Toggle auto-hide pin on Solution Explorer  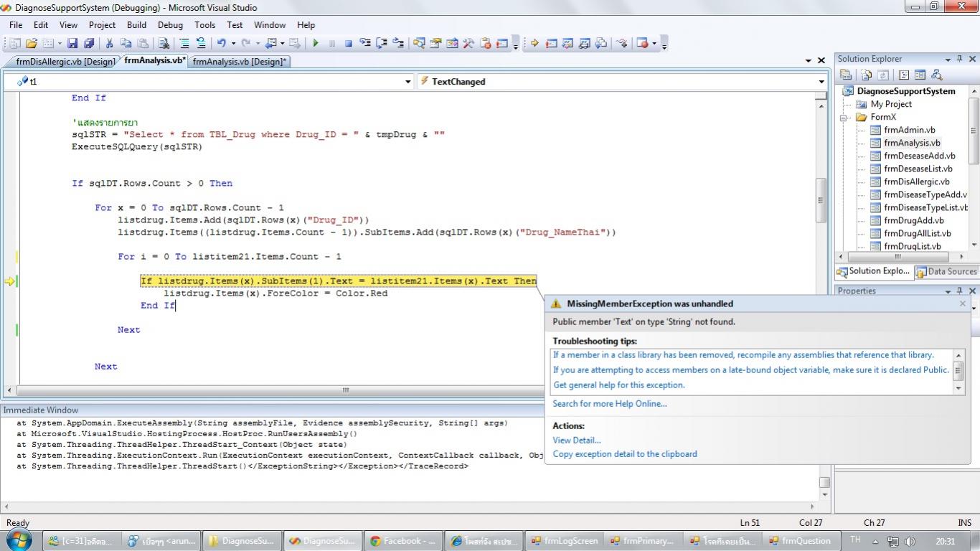pyautogui.click(x=960, y=59)
